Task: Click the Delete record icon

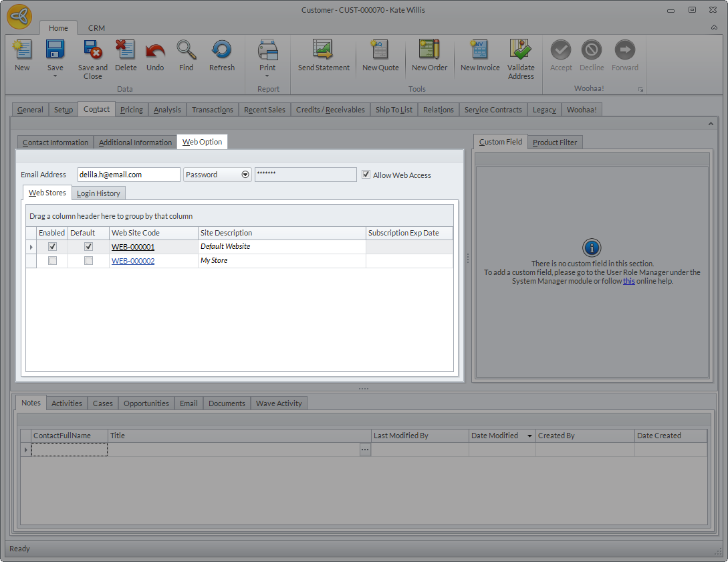Action: pyautogui.click(x=126, y=51)
